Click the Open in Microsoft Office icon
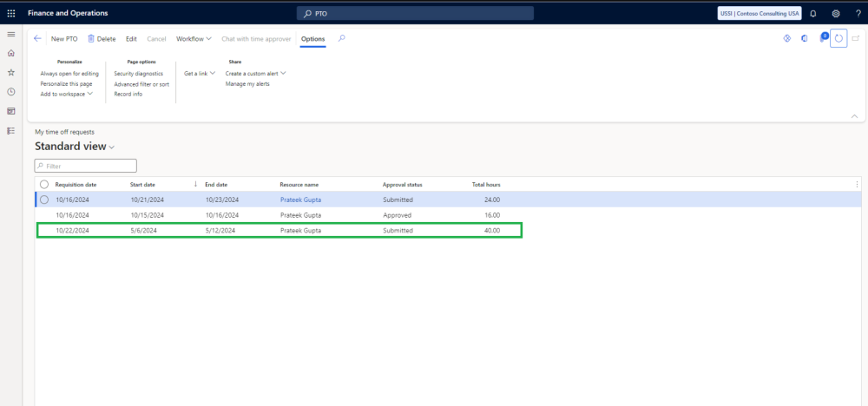This screenshot has width=868, height=406. pos(805,39)
